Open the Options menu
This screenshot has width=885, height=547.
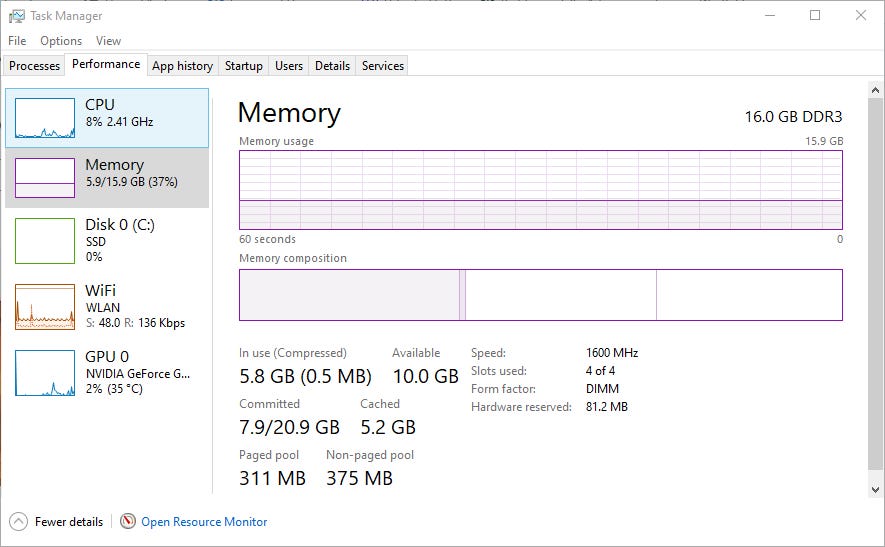(61, 41)
